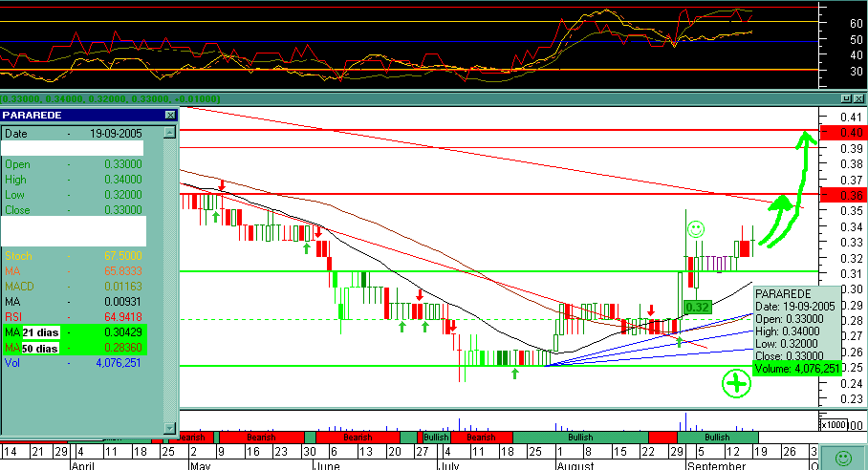Click the narrow Bullish segment near June 27
This screenshot has height=470, width=868.
coord(436,438)
